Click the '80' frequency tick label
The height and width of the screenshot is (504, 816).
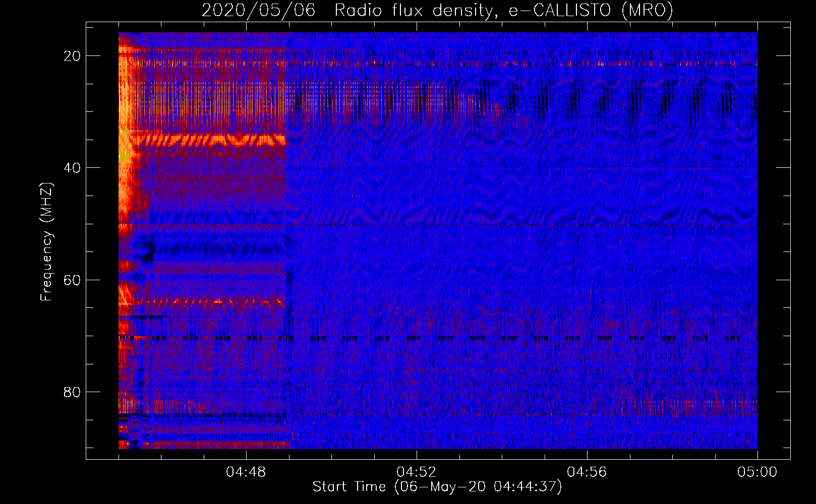[72, 392]
